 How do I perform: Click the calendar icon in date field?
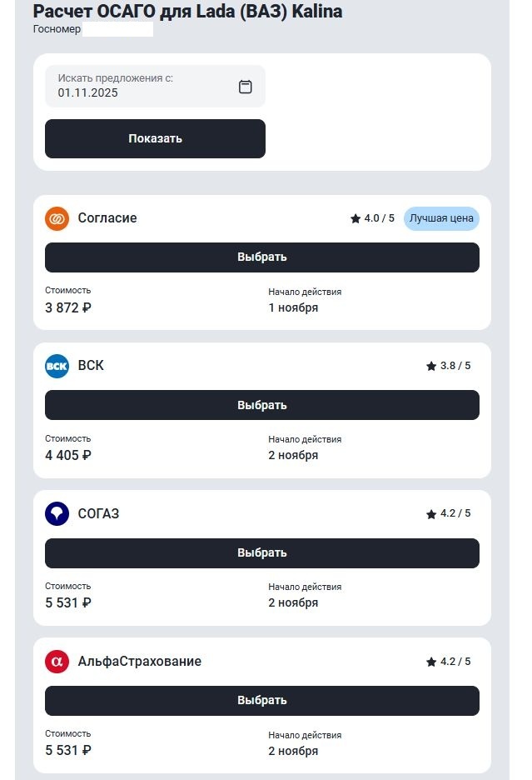pos(246,87)
